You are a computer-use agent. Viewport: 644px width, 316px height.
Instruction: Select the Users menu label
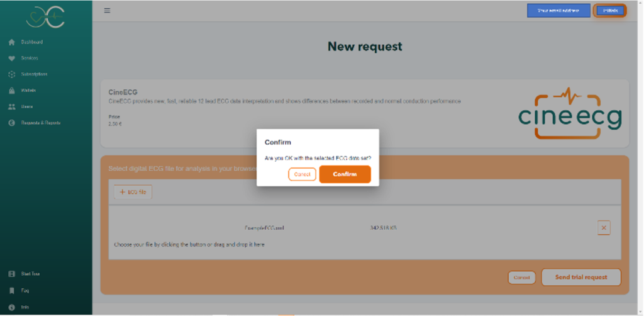point(26,106)
